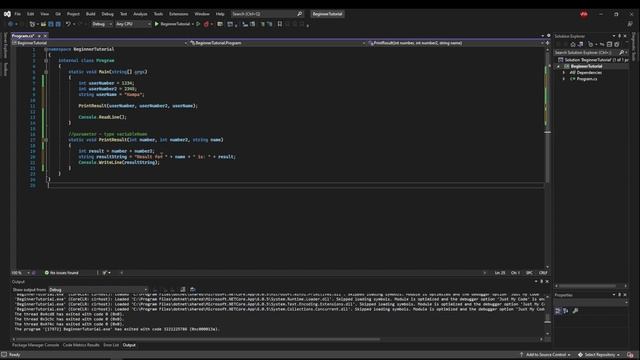This screenshot has height=360, width=640.
Task: Click the New Item toolbar icon
Action: pyautogui.click(x=32, y=24)
